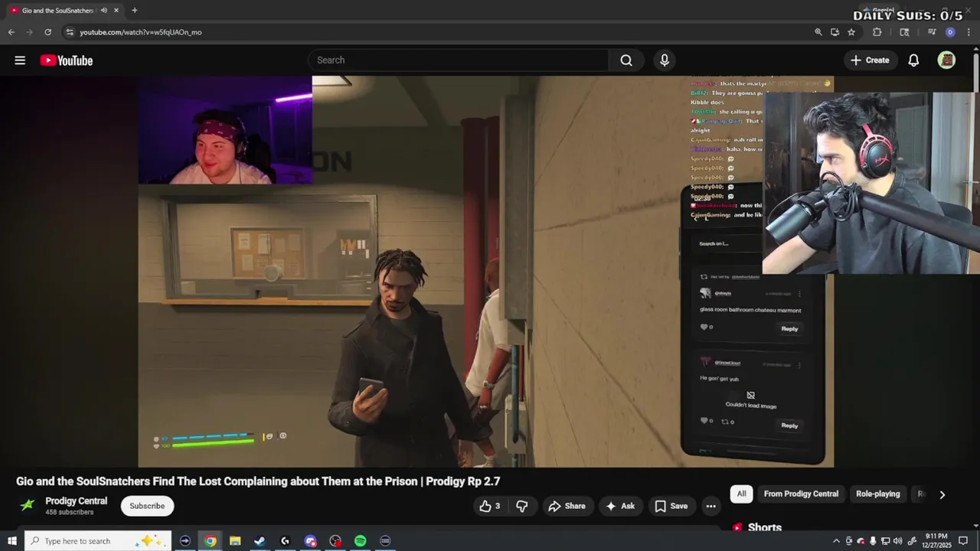Image resolution: width=980 pixels, height=551 pixels.
Task: Click the video title text
Action: coord(258,481)
